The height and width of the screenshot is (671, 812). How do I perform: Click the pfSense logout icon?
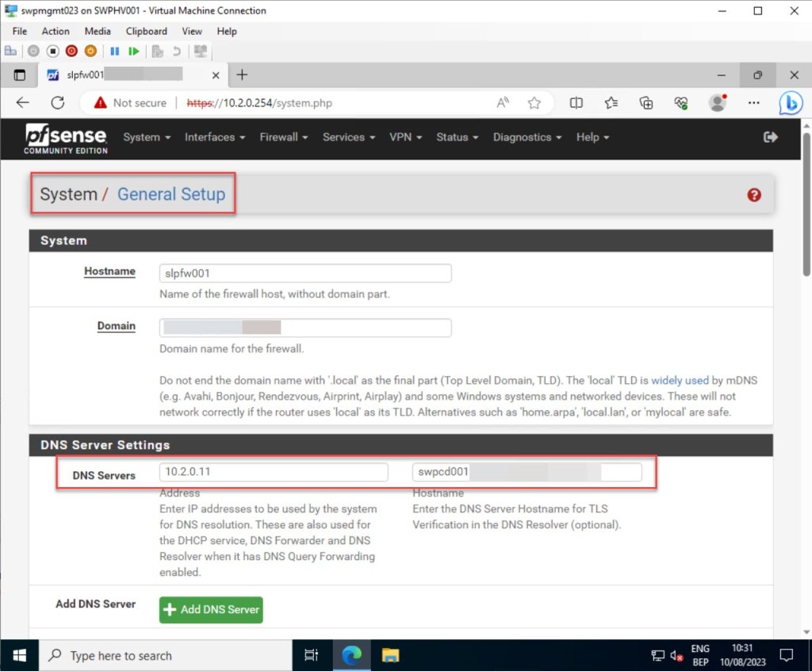(x=770, y=137)
